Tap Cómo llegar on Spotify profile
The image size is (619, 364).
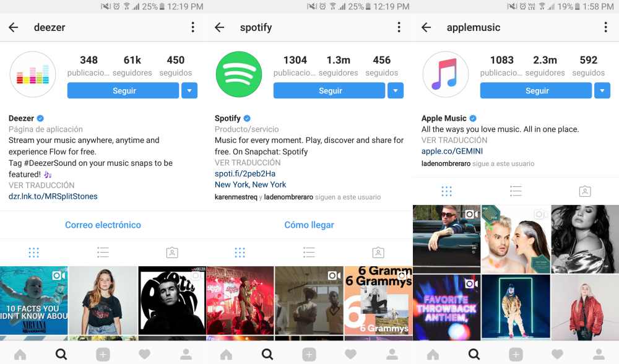(309, 225)
